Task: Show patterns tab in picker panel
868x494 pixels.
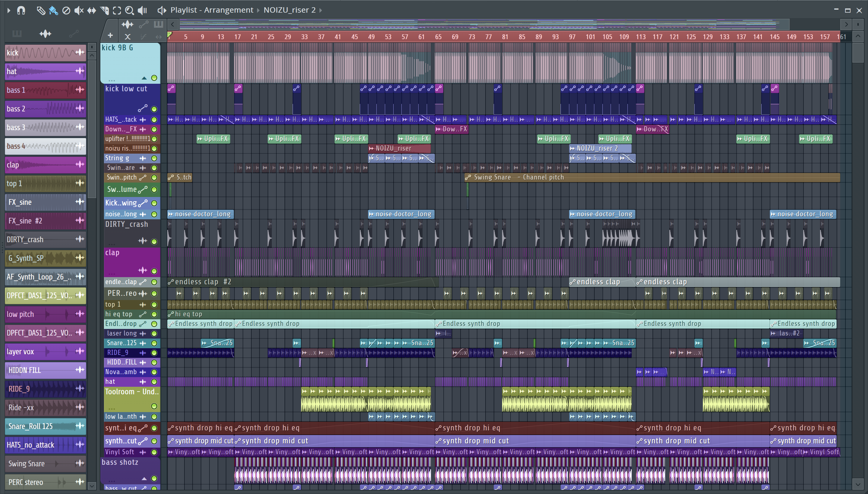Action: tap(17, 34)
